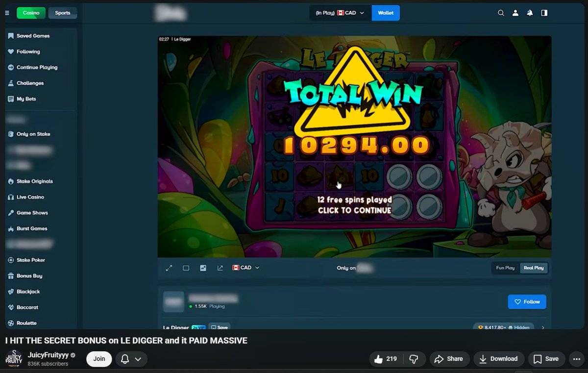The image size is (588, 373).
Task: Expand the notification options chevron
Action: point(138,359)
